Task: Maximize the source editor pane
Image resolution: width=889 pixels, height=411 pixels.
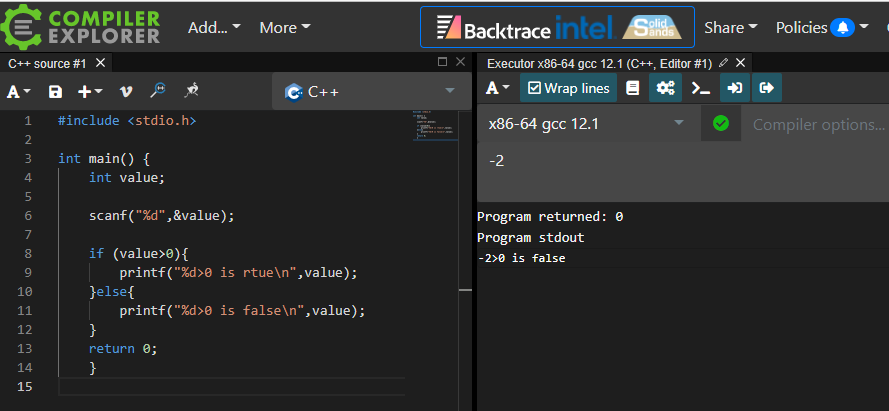Action: click(443, 62)
